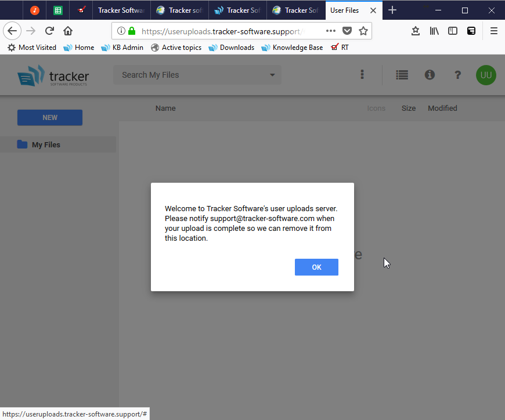Click the browser forward arrow
The image size is (505, 420).
[31, 31]
